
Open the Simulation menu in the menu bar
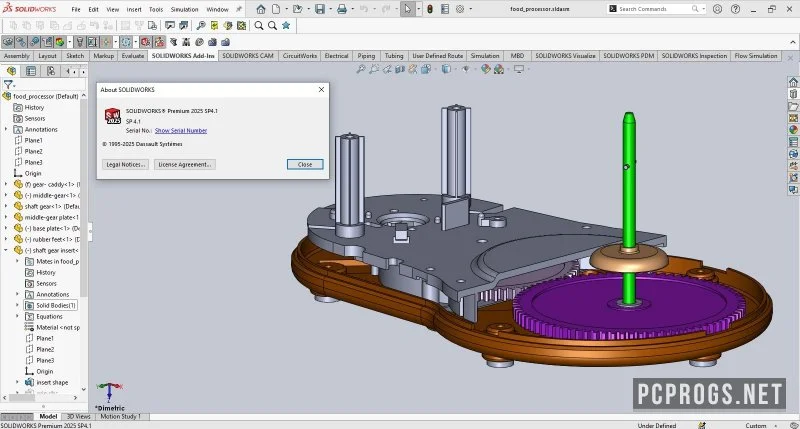pyautogui.click(x=184, y=9)
